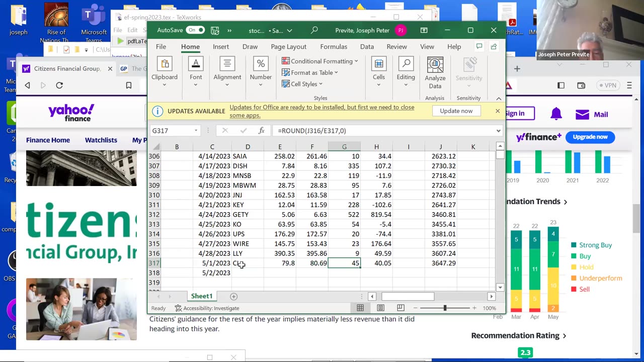Click Accessibility: Investigate in status bar

pyautogui.click(x=207, y=308)
